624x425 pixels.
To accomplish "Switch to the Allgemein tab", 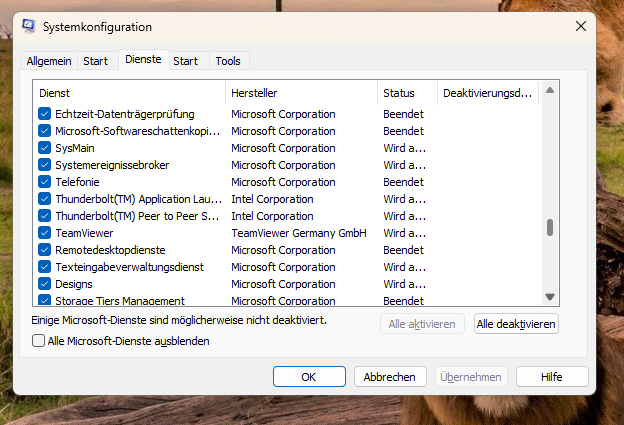I will point(49,61).
